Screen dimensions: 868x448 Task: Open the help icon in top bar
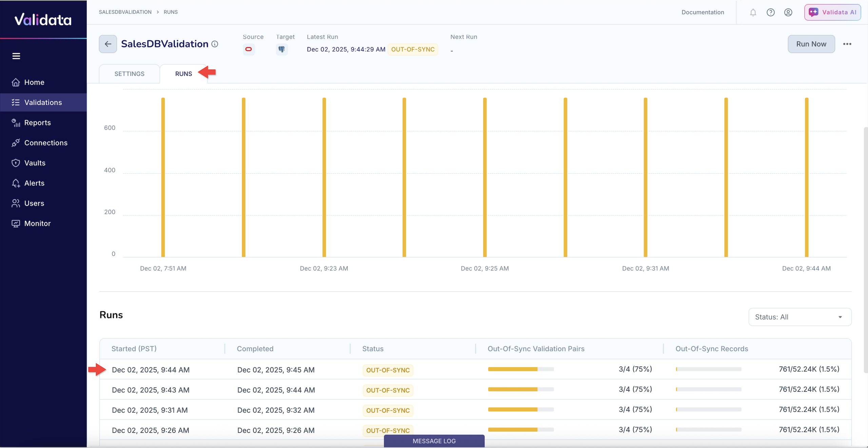771,12
